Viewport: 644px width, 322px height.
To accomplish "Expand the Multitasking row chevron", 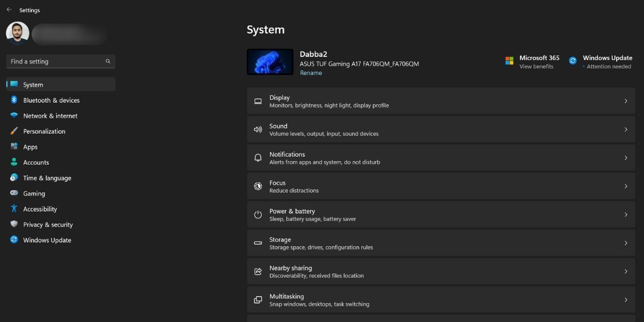I will (x=626, y=300).
